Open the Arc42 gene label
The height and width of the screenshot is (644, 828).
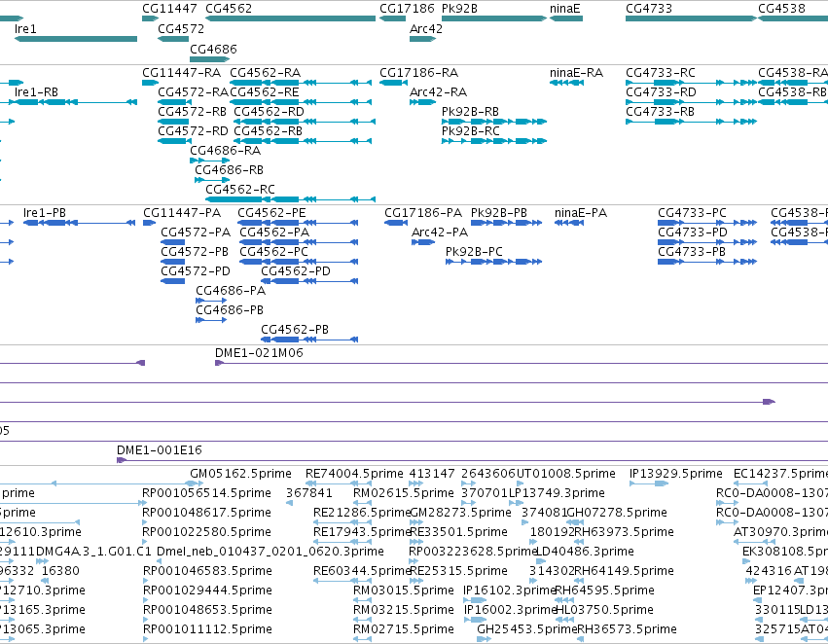click(425, 28)
